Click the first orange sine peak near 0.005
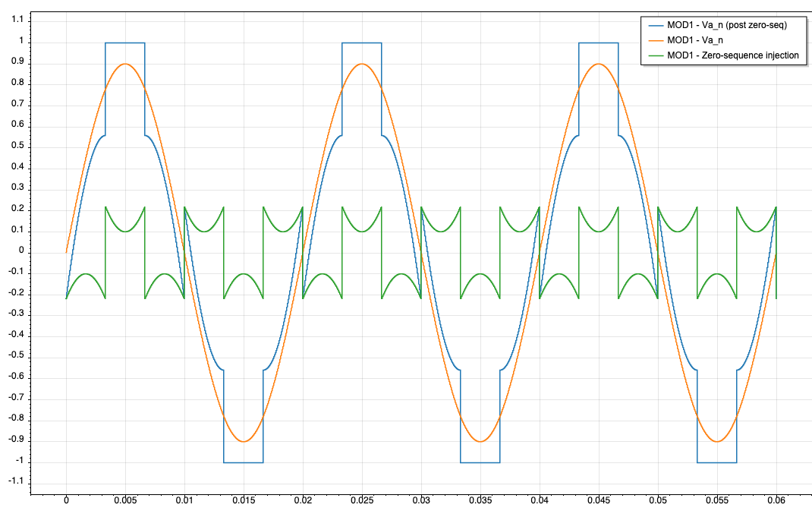 (x=125, y=64)
